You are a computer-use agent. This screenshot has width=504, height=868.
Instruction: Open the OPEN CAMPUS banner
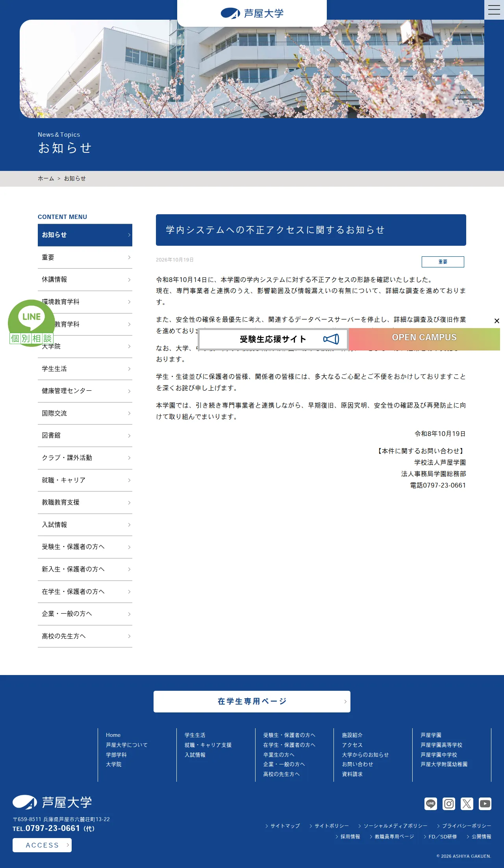pos(424,339)
